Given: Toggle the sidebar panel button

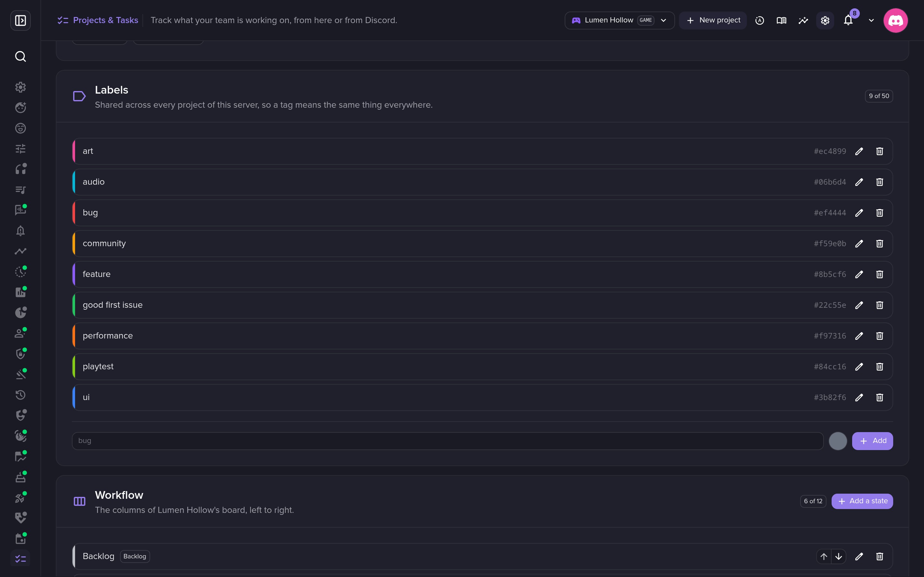Looking at the screenshot, I should pyautogui.click(x=21, y=20).
